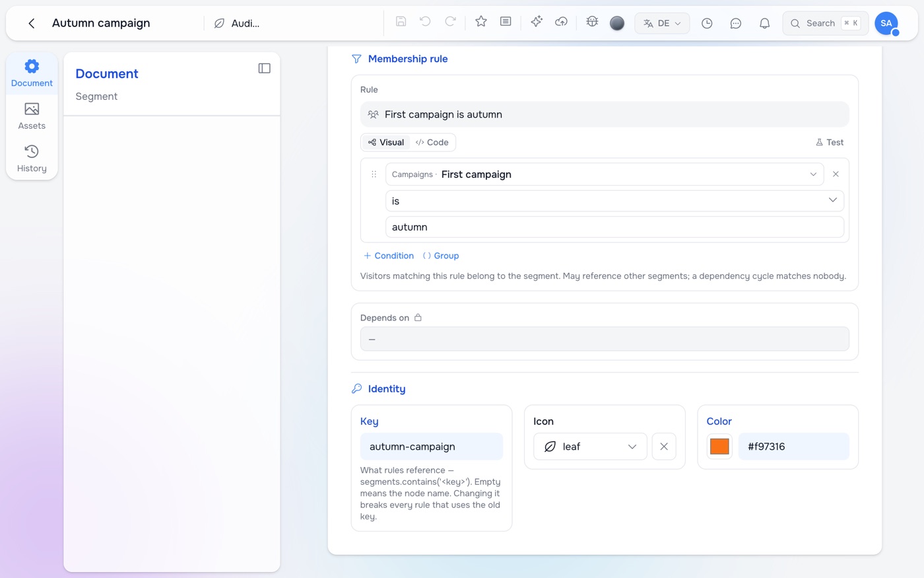924x578 pixels.
Task: Switch to Visual rule editor
Action: [386, 142]
